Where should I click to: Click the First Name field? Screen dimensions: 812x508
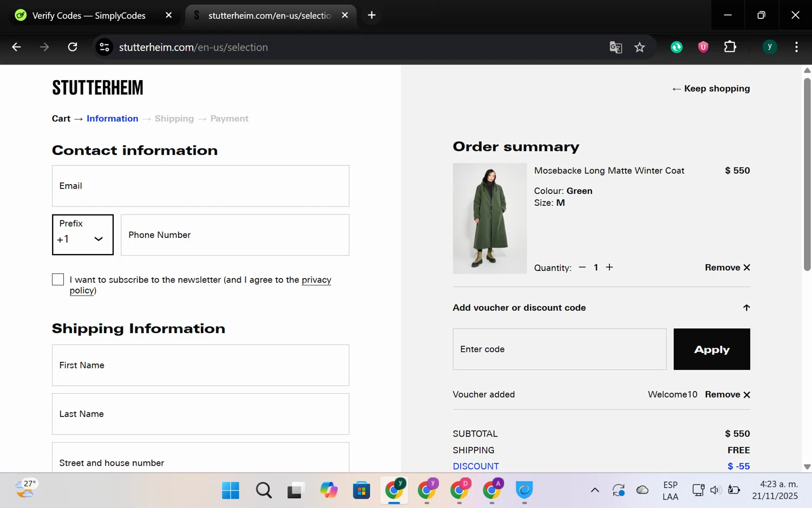(x=200, y=365)
